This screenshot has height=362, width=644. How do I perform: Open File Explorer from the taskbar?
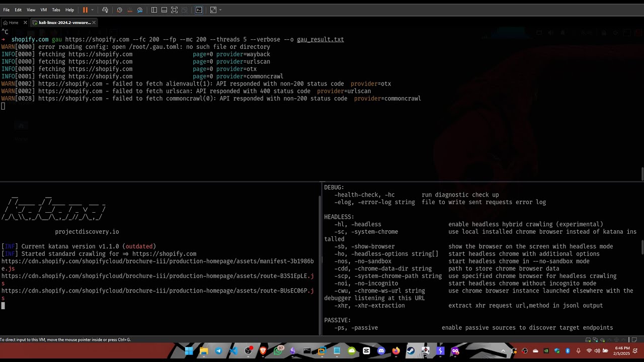[204, 351]
